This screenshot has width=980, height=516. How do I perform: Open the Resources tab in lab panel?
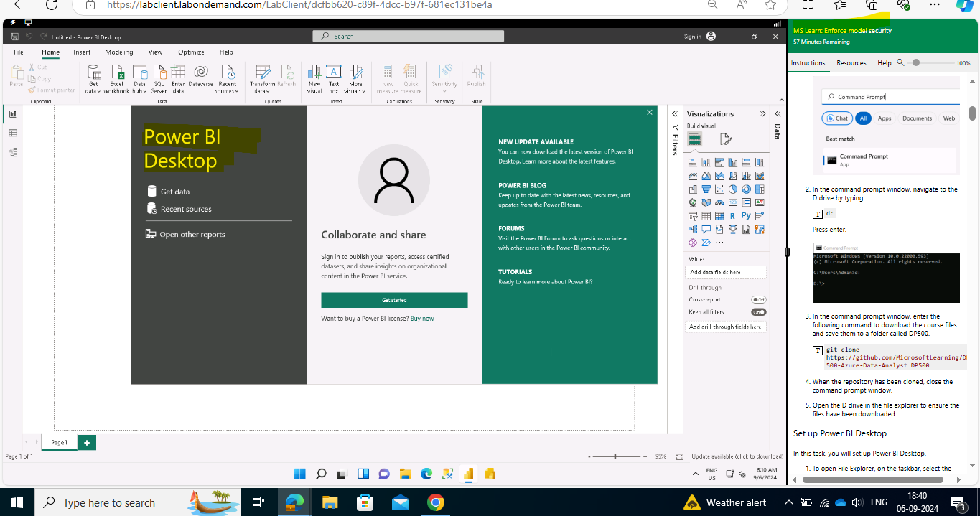[x=851, y=63]
